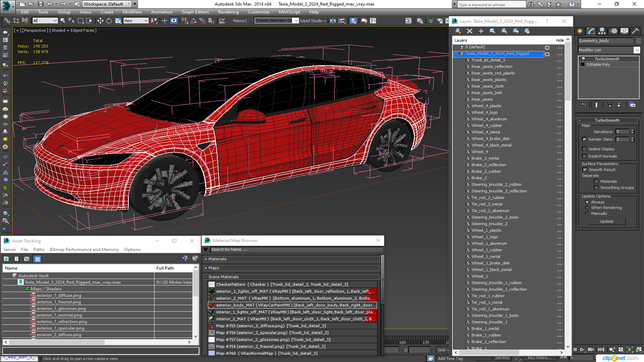Open Create Selection Set dropdown

[296, 21]
